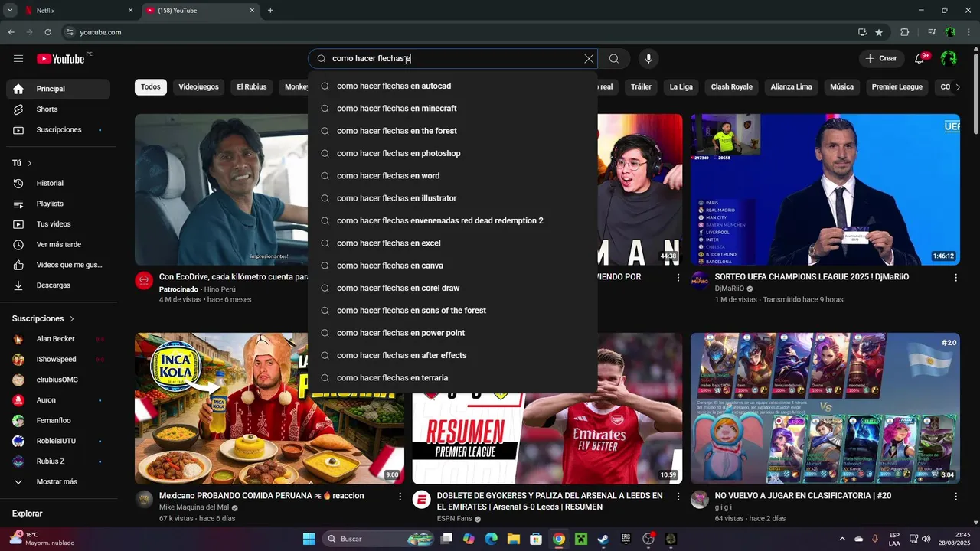Open Epic Games launcher from the taskbar

(x=626, y=539)
